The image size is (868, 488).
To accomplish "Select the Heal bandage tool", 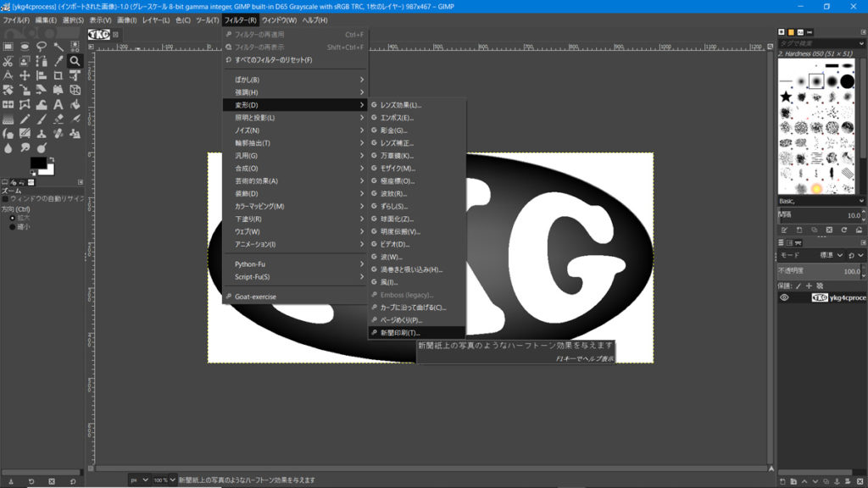I will [58, 133].
